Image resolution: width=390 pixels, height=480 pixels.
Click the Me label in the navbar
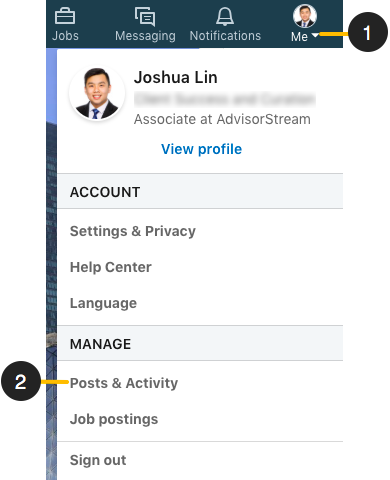click(299, 36)
